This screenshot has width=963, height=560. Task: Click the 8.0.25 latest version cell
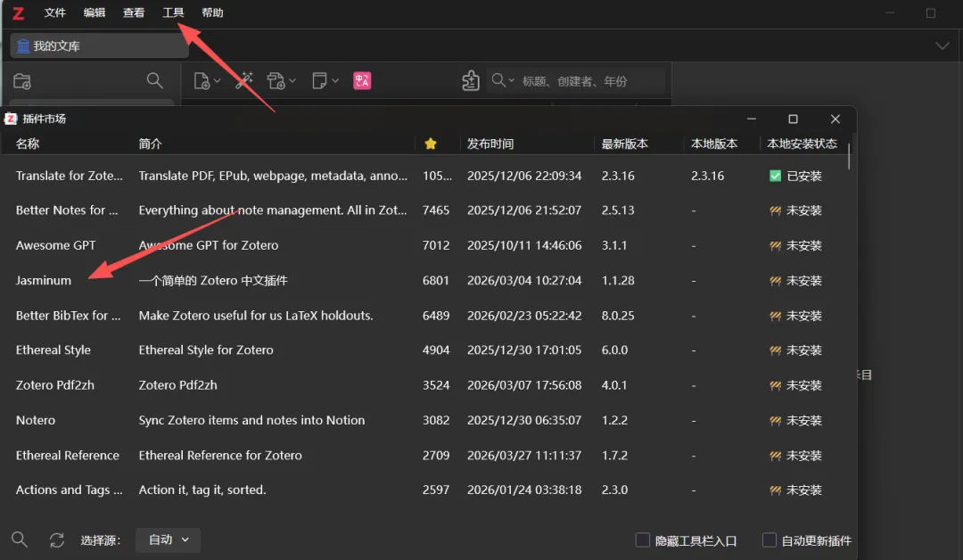pos(618,315)
